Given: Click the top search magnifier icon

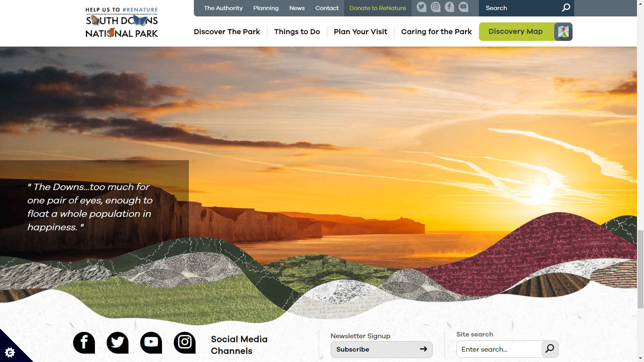Looking at the screenshot, I should click(566, 8).
